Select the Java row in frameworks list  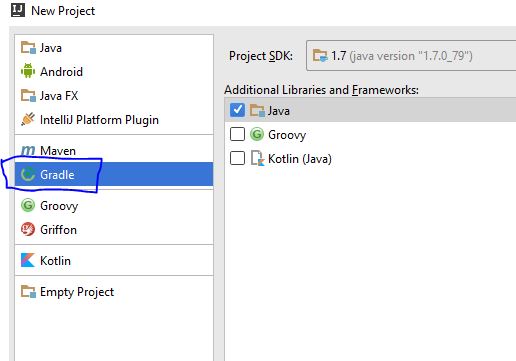click(x=370, y=110)
